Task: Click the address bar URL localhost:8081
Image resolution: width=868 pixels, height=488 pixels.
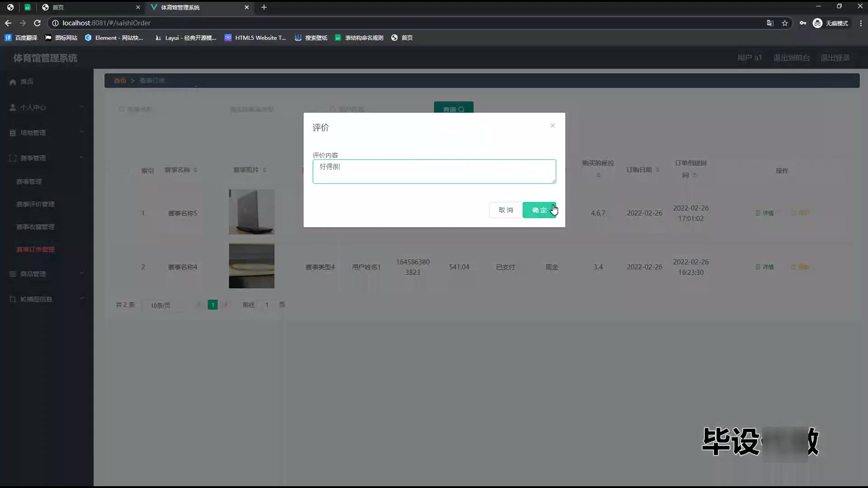Action: click(107, 23)
